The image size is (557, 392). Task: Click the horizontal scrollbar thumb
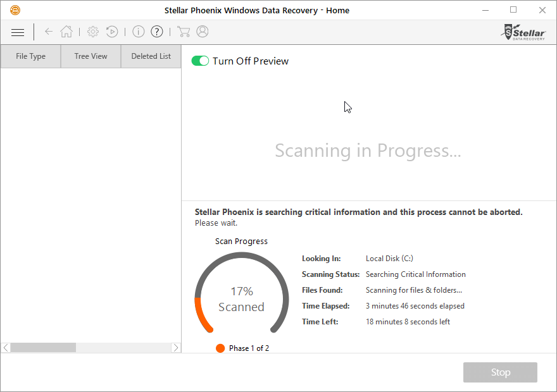pyautogui.click(x=43, y=348)
